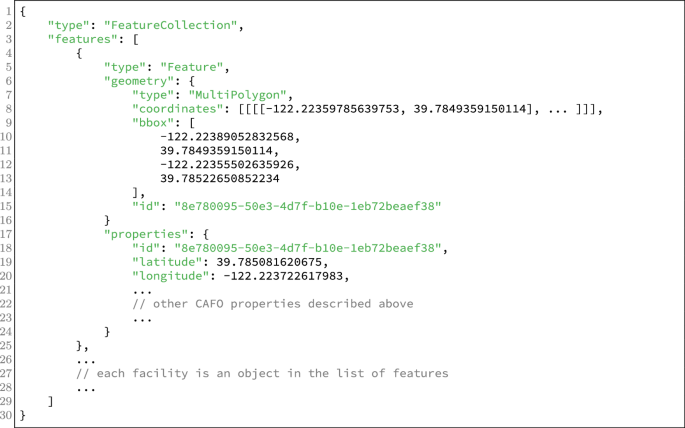
Task: Click the "FeatureCollection" string value
Action: (x=171, y=24)
